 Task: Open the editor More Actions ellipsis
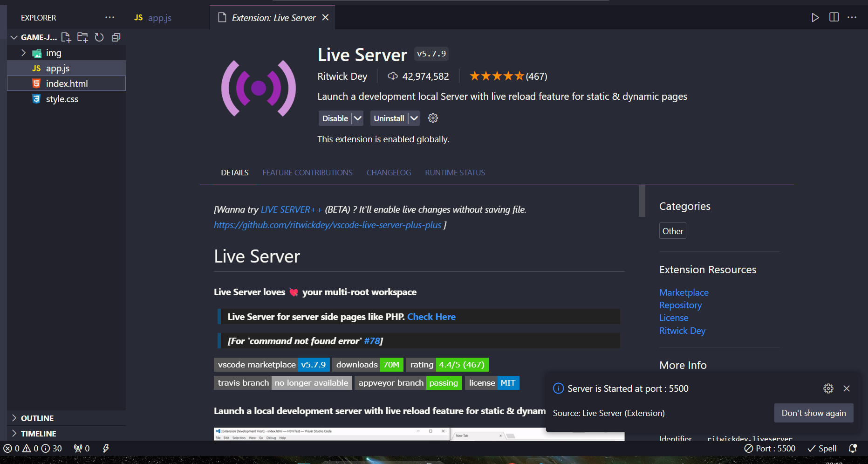tap(852, 17)
